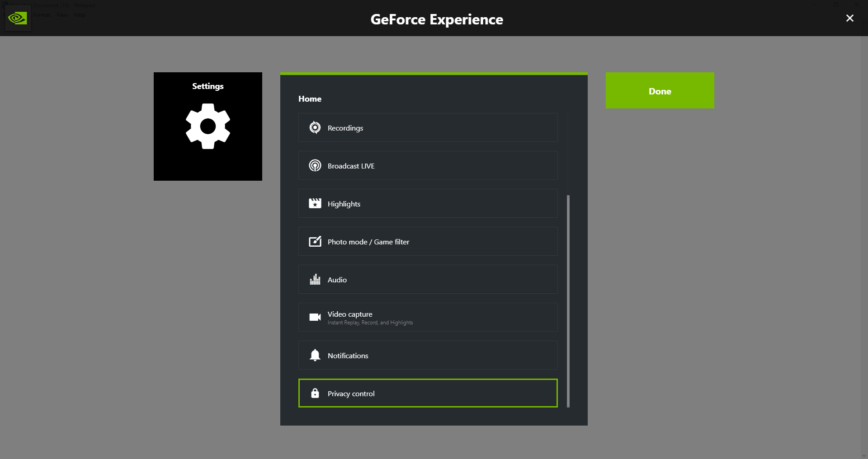The image size is (868, 459).
Task: Open Highlights settings by its label
Action: pyautogui.click(x=344, y=204)
